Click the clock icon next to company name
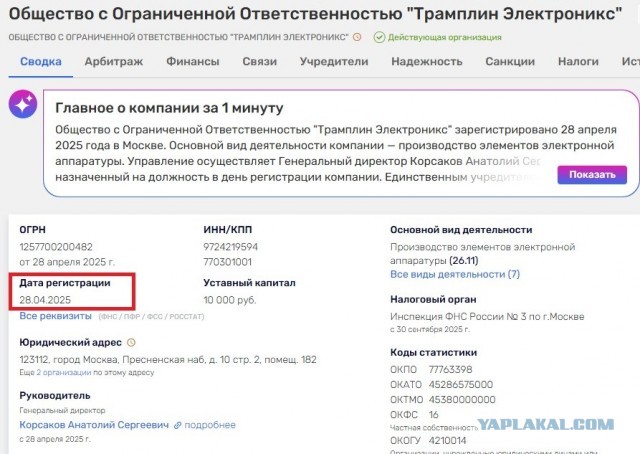640x454 pixels. coord(357,37)
